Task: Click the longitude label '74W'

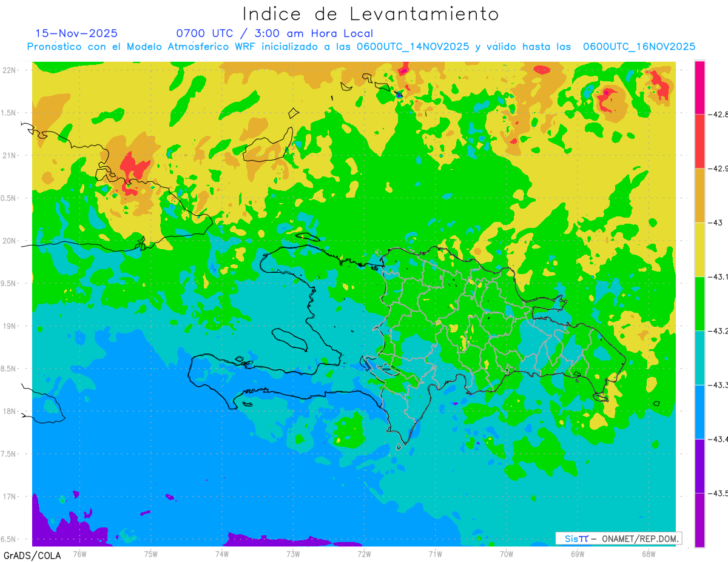Action: pyautogui.click(x=222, y=554)
